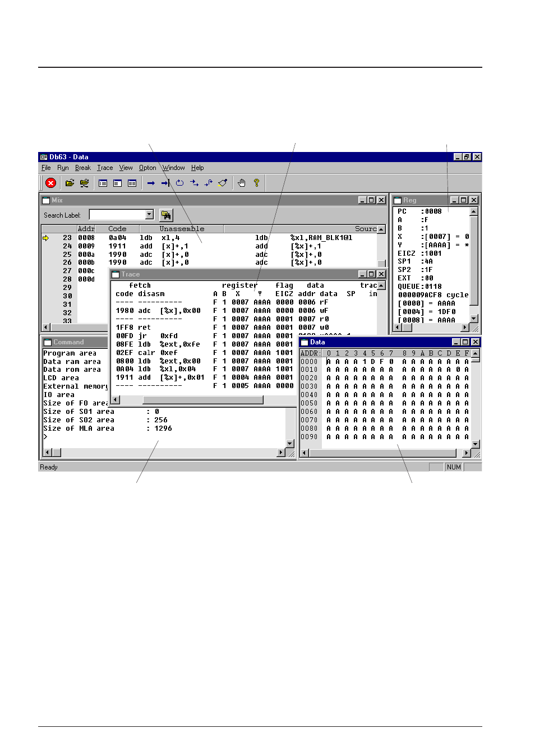Select line 25 row with address 000a
Viewport: 535px width, 756px height.
(x=210, y=255)
